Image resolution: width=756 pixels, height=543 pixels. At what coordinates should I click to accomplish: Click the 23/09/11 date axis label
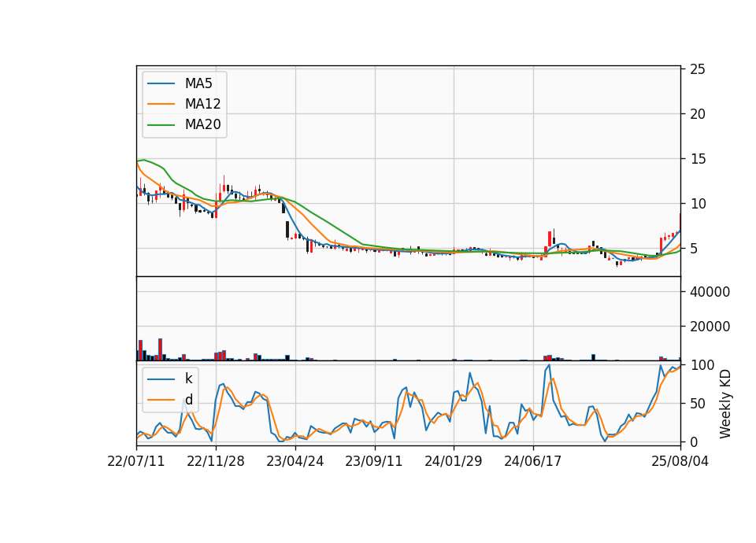(373, 461)
